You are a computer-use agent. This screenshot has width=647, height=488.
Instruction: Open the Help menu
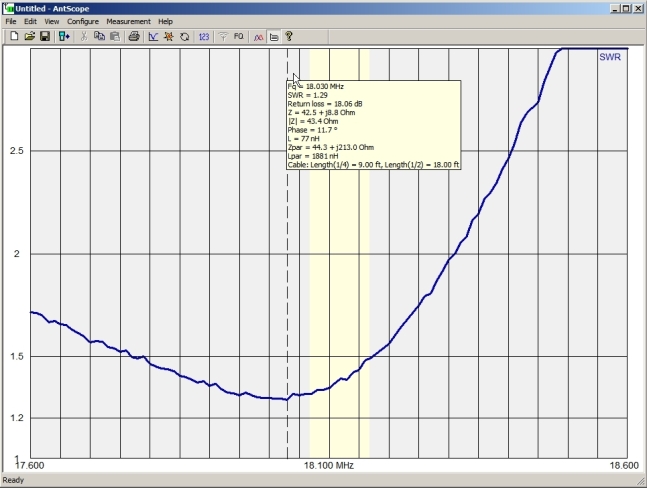tap(165, 21)
